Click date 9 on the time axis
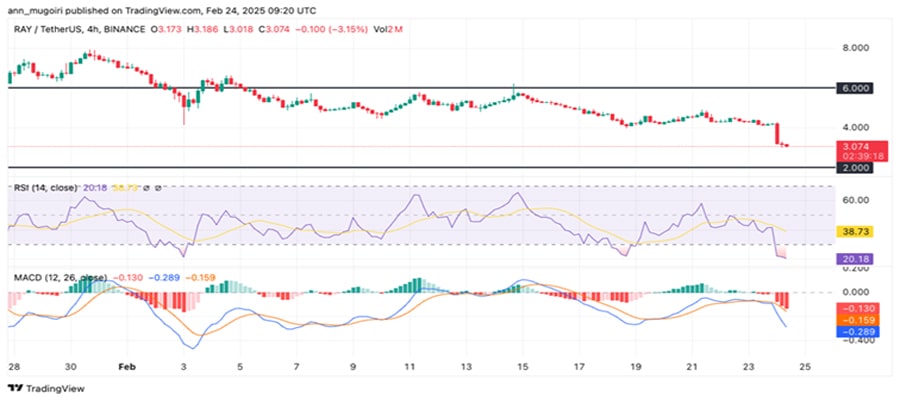The image size is (900, 400). [353, 367]
